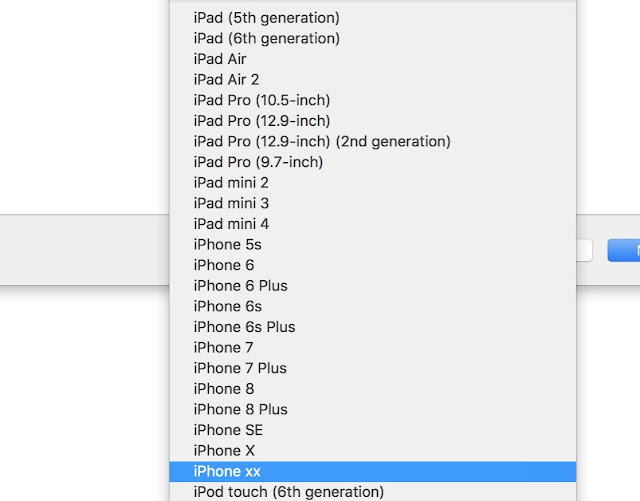Viewport: 640px width, 501px height.
Task: Select iPad Pro (10.5-inch) item
Action: click(x=372, y=100)
